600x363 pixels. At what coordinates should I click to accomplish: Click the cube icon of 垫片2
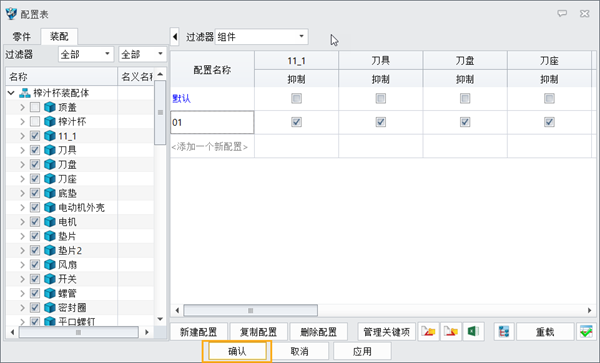[50, 251]
